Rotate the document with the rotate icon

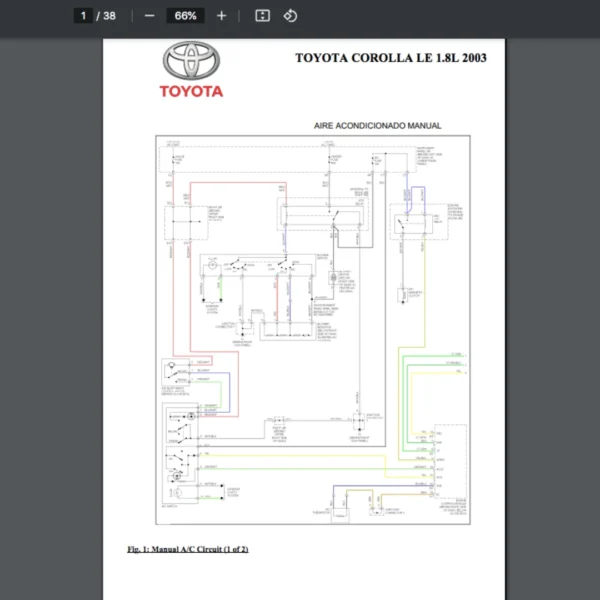(x=290, y=16)
